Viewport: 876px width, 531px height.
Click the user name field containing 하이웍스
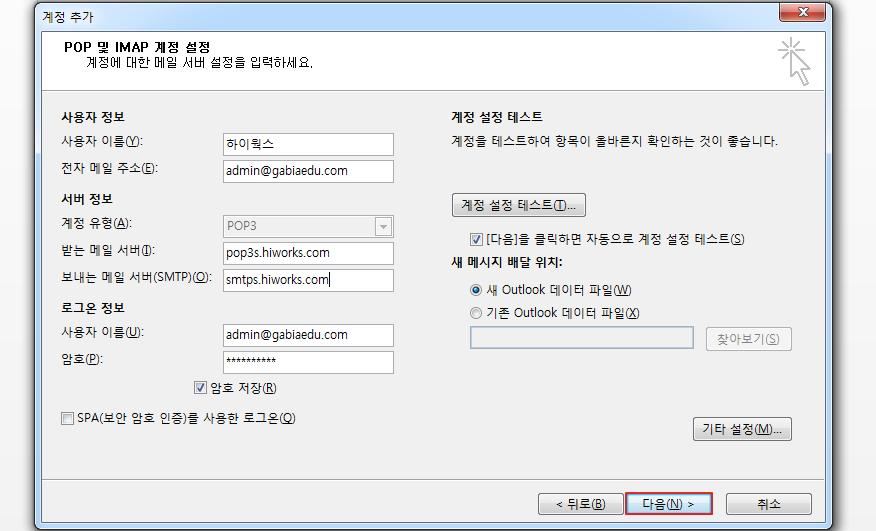click(308, 144)
